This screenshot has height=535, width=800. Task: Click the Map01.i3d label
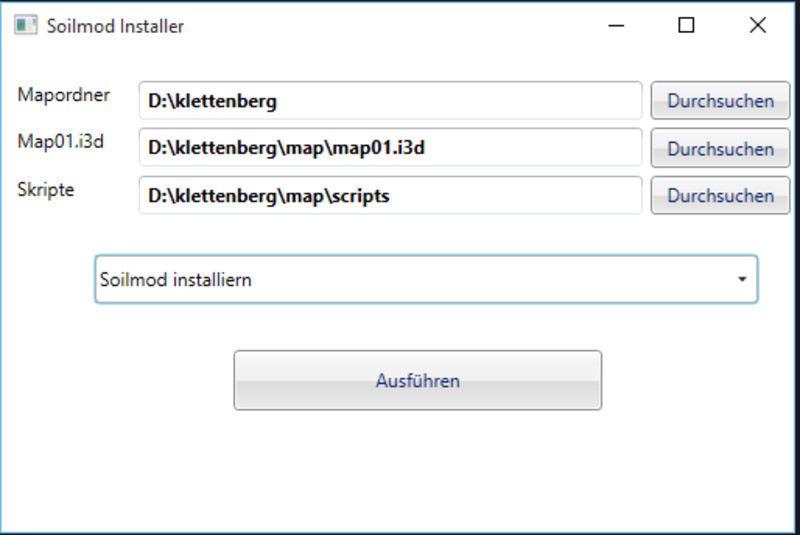(x=61, y=141)
